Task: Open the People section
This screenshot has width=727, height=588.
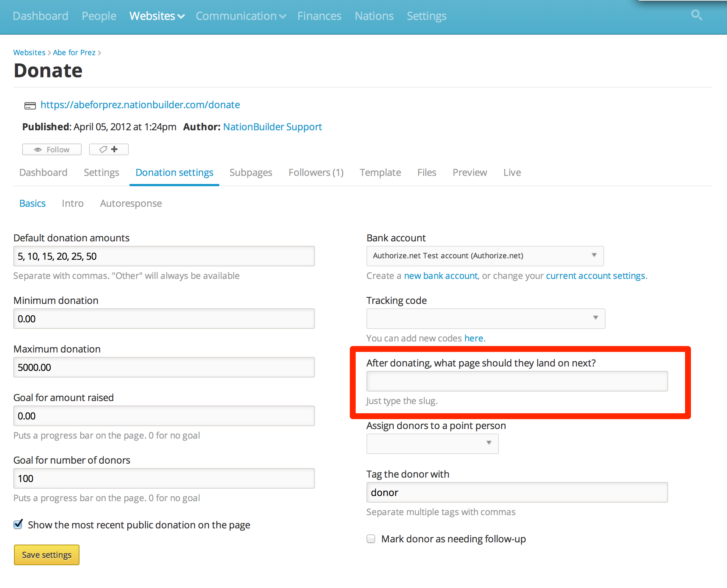Action: (x=99, y=16)
